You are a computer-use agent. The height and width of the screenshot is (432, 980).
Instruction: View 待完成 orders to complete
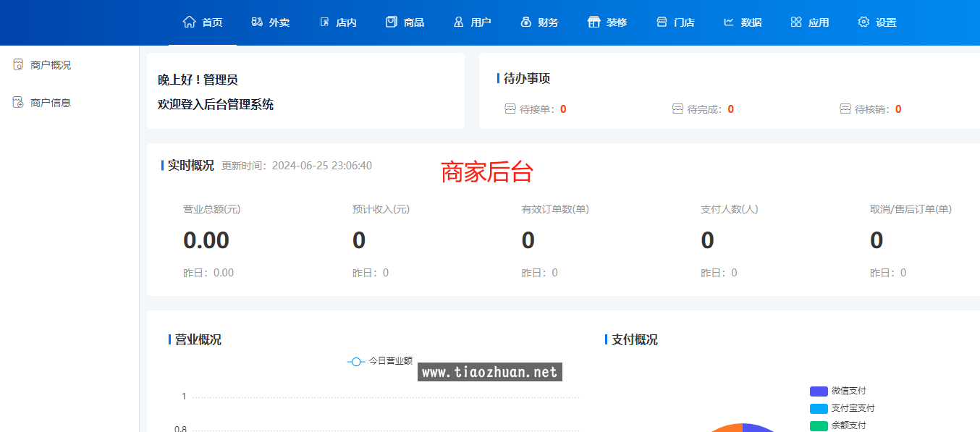[x=703, y=109]
